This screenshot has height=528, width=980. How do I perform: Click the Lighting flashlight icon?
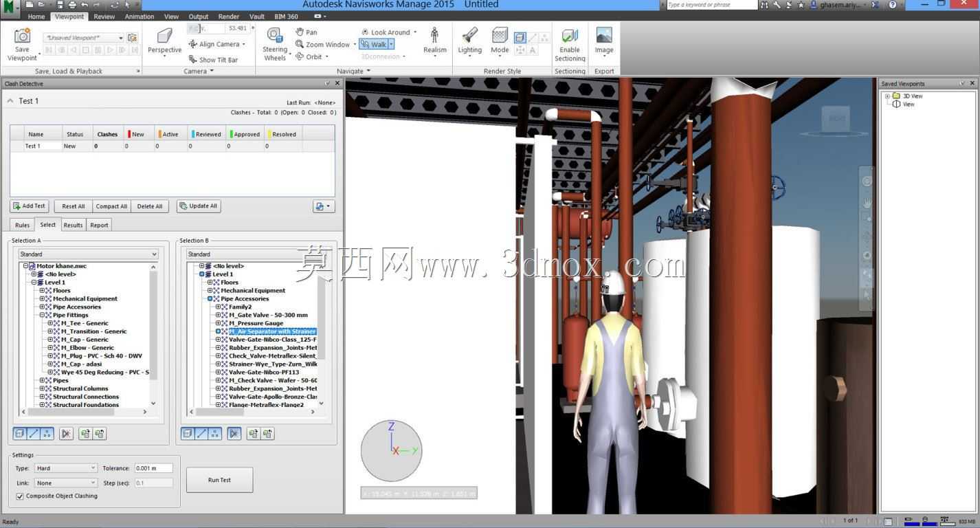pos(469,36)
